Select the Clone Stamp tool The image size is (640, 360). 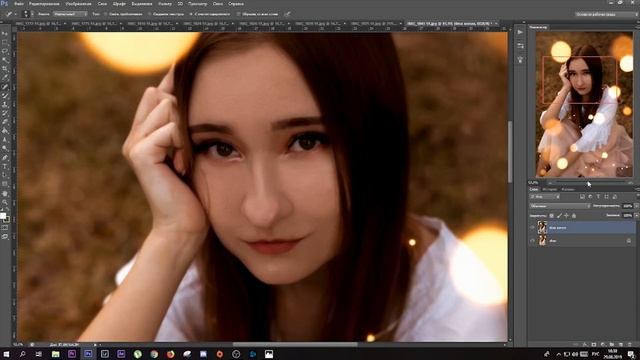tap(4, 104)
